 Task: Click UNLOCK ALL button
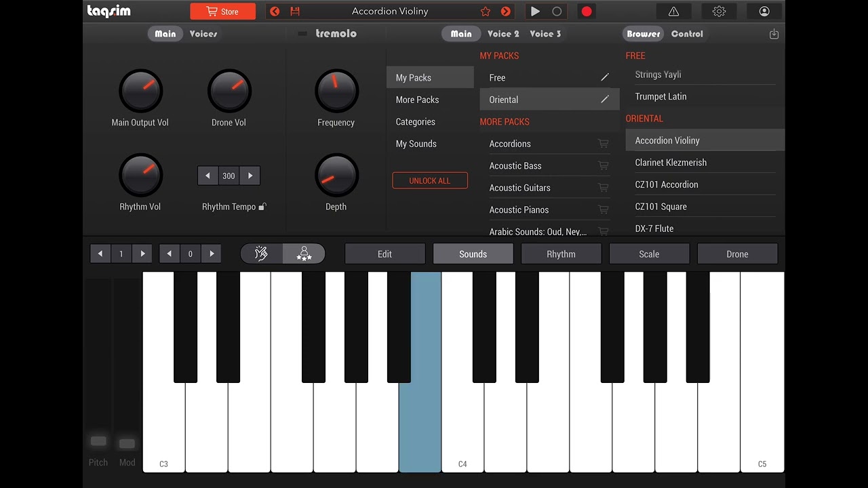point(430,180)
